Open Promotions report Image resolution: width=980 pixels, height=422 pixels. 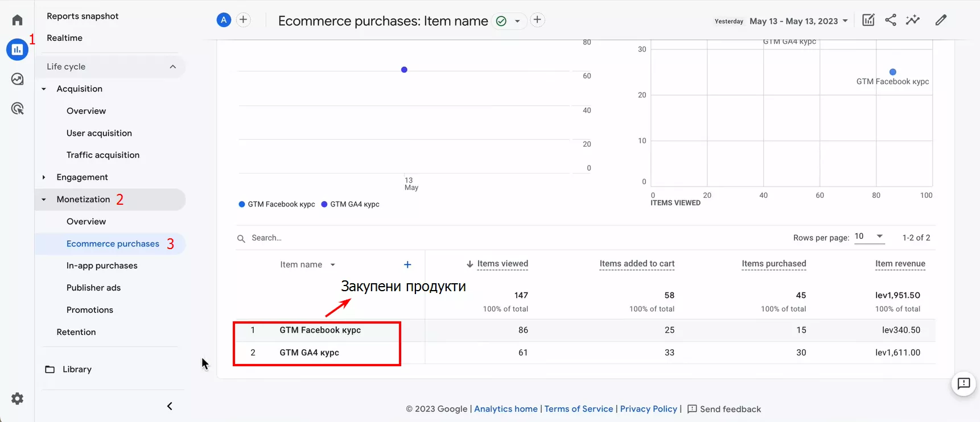tap(90, 310)
